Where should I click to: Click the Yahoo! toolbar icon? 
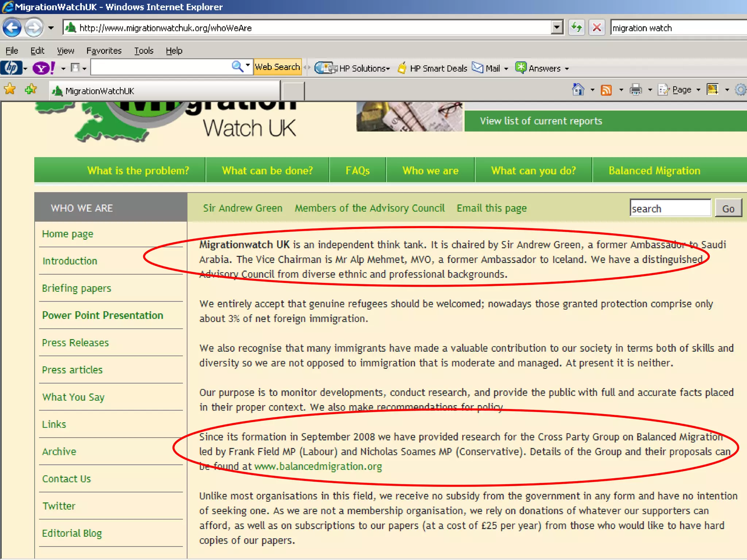[43, 68]
